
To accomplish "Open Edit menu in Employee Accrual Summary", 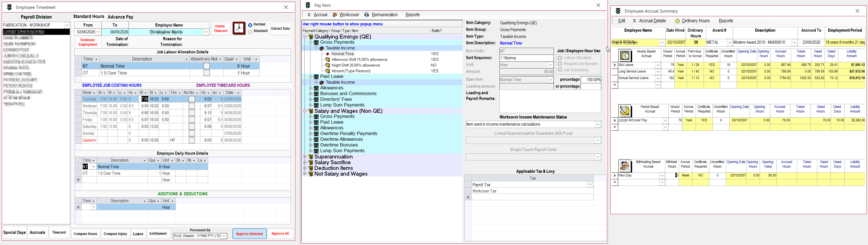I will (622, 21).
